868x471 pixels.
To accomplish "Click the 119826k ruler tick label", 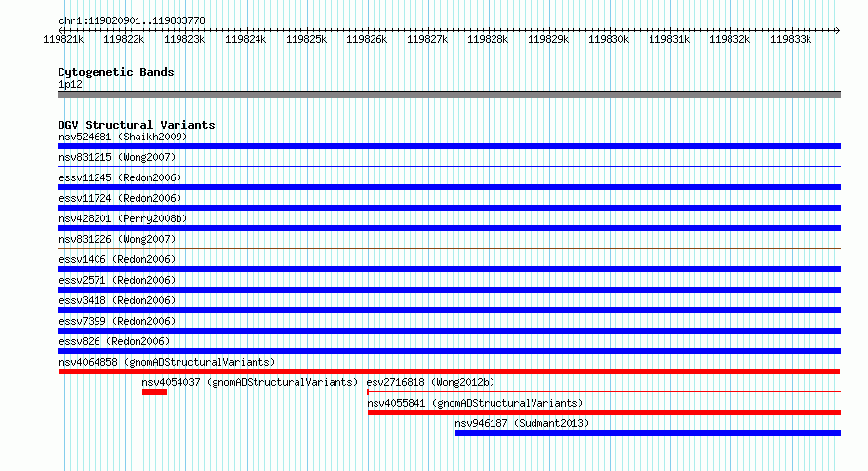I will pyautogui.click(x=367, y=39).
